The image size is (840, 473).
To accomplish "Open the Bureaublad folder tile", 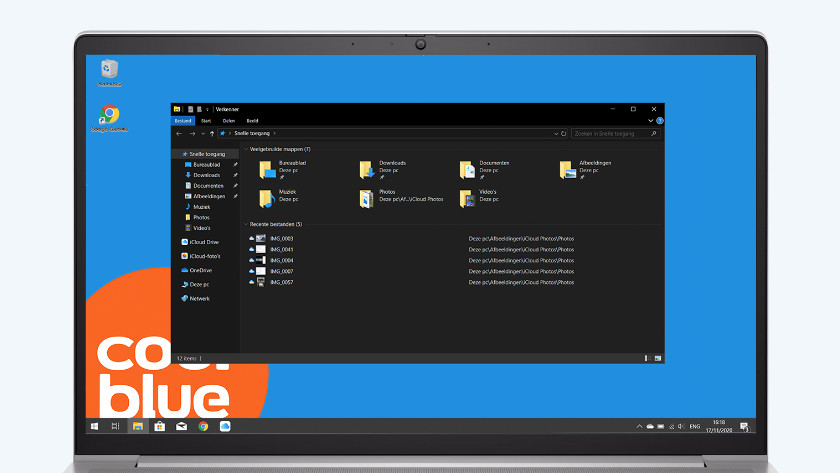I will 283,169.
